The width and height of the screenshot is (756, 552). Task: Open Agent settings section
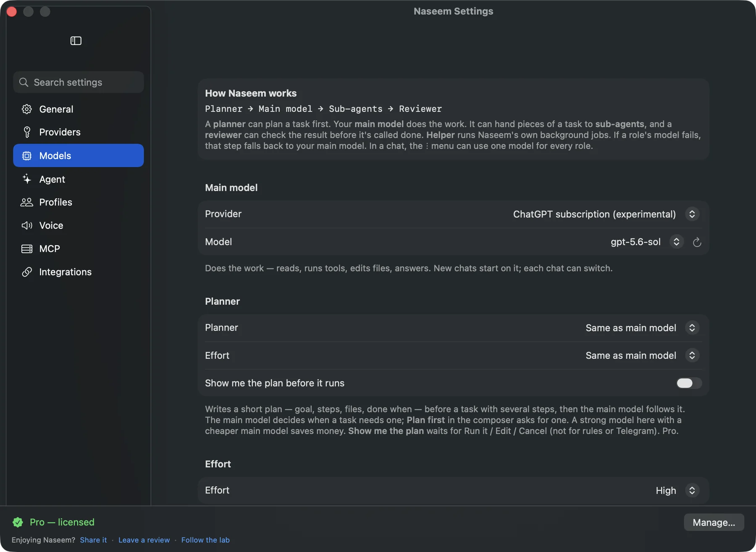coord(79,179)
